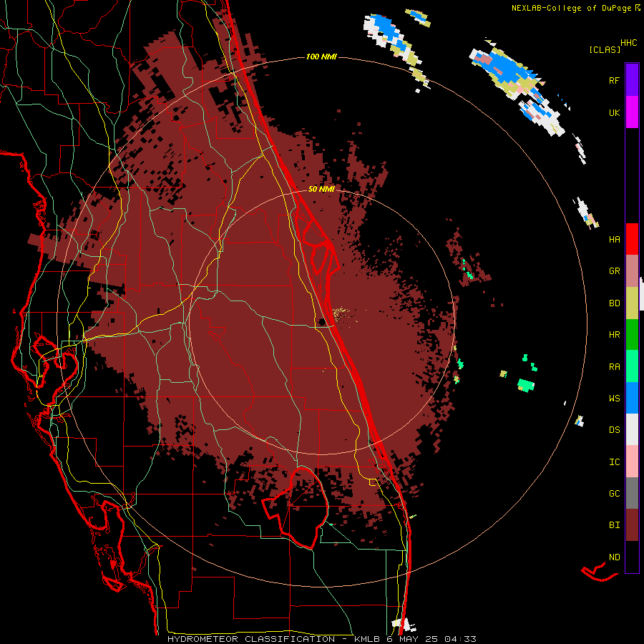Click the ND black legend swatch

pos(632,557)
